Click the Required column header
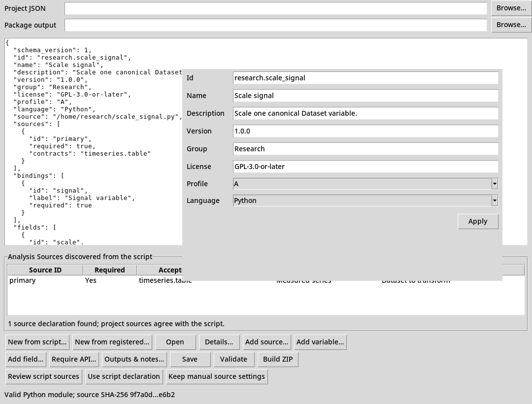Screen dimensions: 532x404 (x=109, y=270)
